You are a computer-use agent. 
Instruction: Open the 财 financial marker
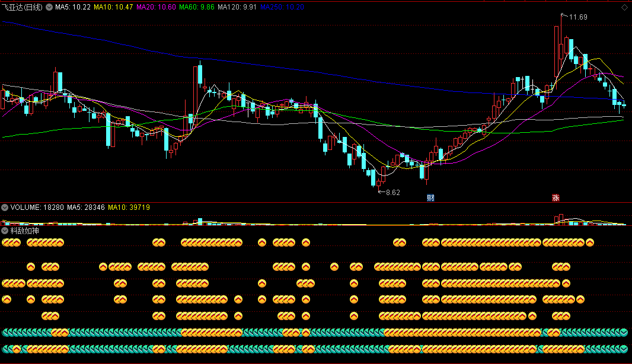pos(430,197)
